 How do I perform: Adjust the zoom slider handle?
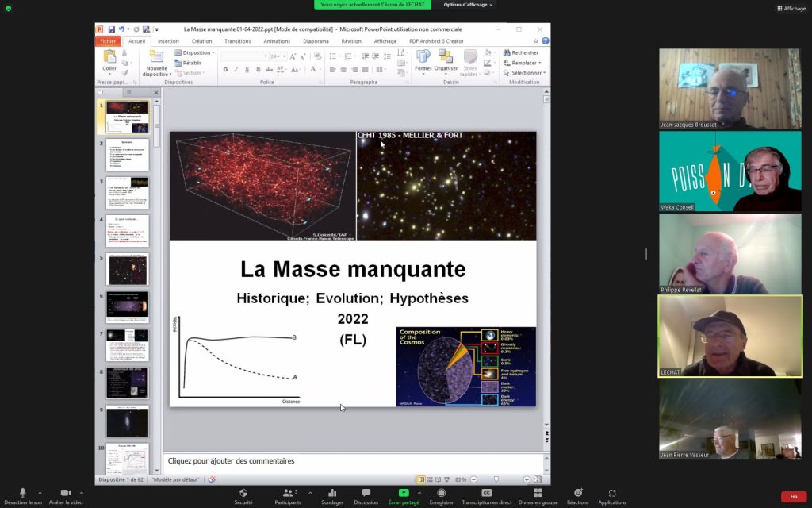coord(496,480)
